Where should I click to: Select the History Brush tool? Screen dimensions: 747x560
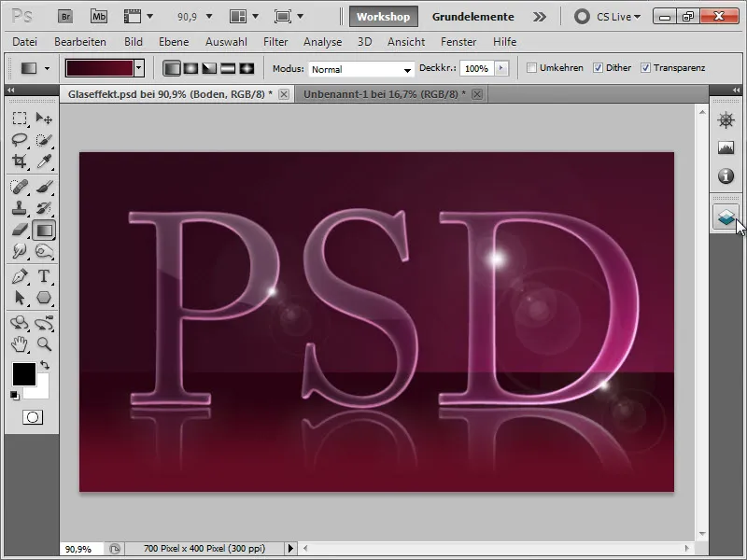click(44, 208)
